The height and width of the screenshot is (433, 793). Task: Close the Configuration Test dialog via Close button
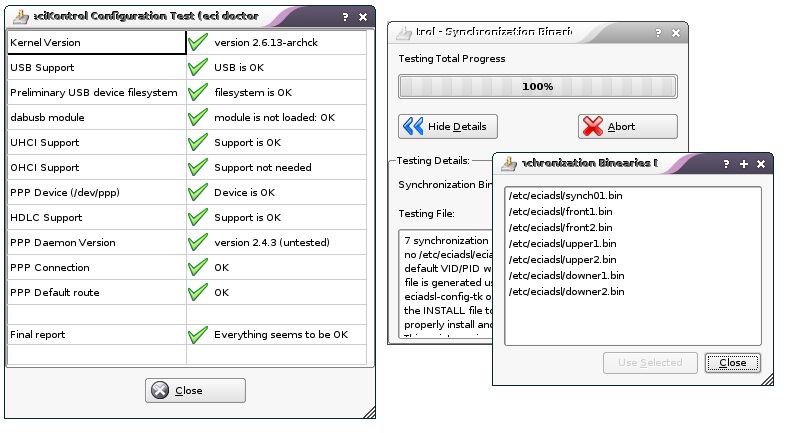point(195,391)
